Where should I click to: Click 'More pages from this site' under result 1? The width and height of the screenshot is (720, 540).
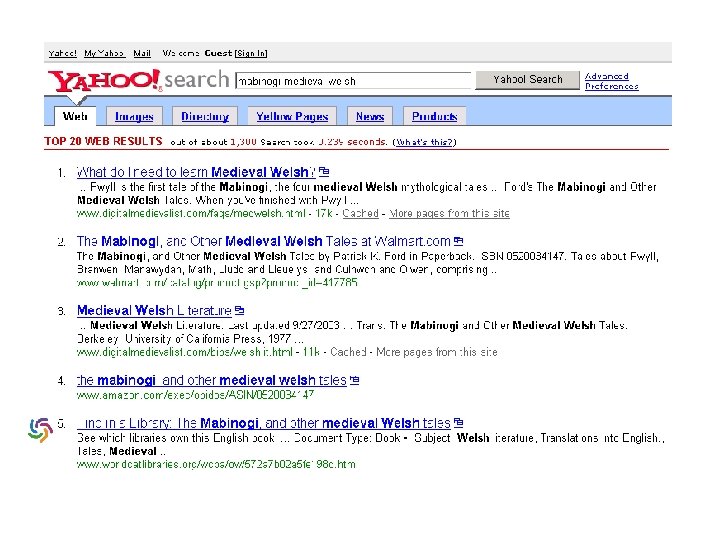click(450, 213)
